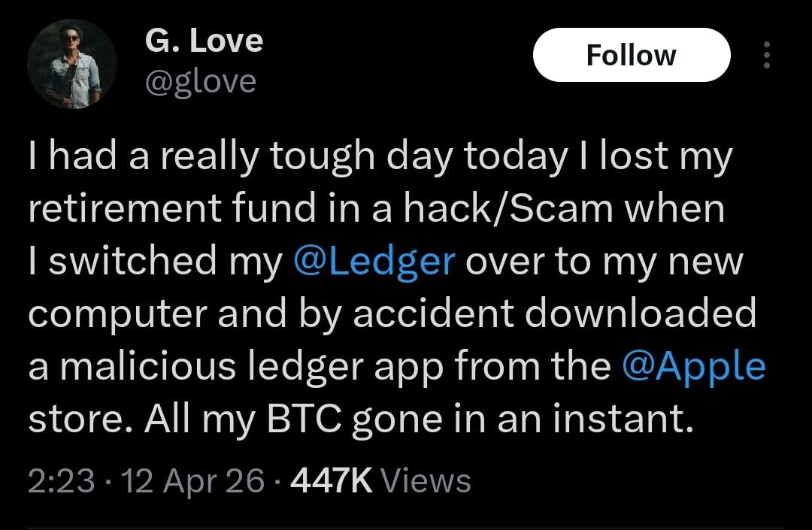Click the @glove username handle

pos(198,83)
